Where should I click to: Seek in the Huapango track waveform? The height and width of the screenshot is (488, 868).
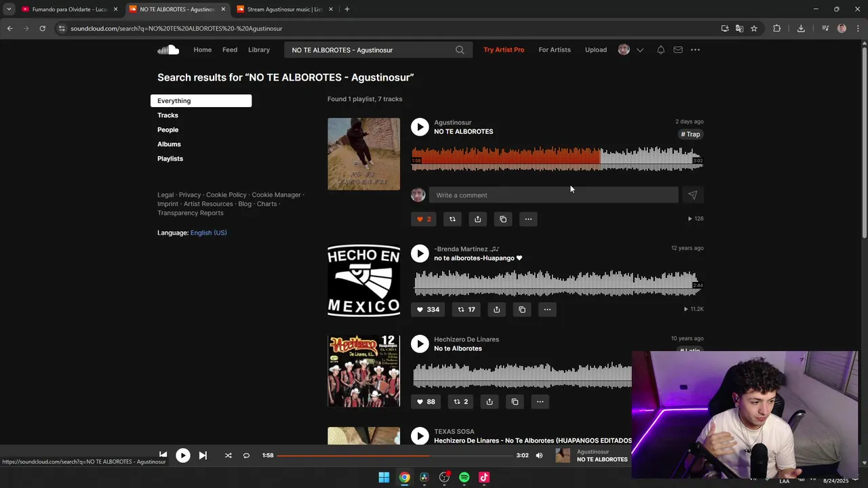[x=556, y=283]
